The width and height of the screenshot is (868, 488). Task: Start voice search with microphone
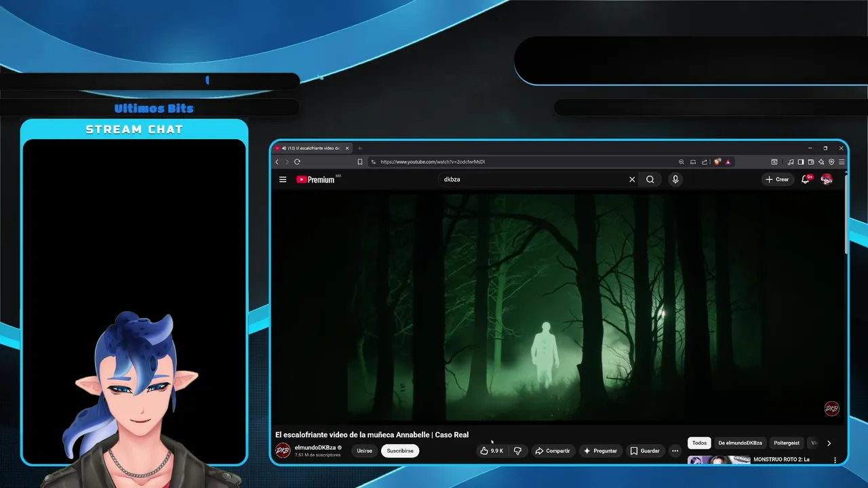point(675,180)
